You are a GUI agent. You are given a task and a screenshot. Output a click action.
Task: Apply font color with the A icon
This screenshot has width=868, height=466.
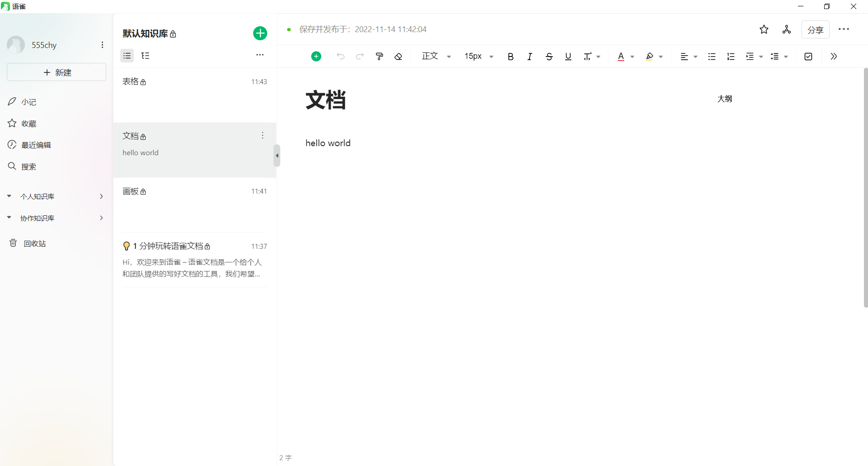621,57
